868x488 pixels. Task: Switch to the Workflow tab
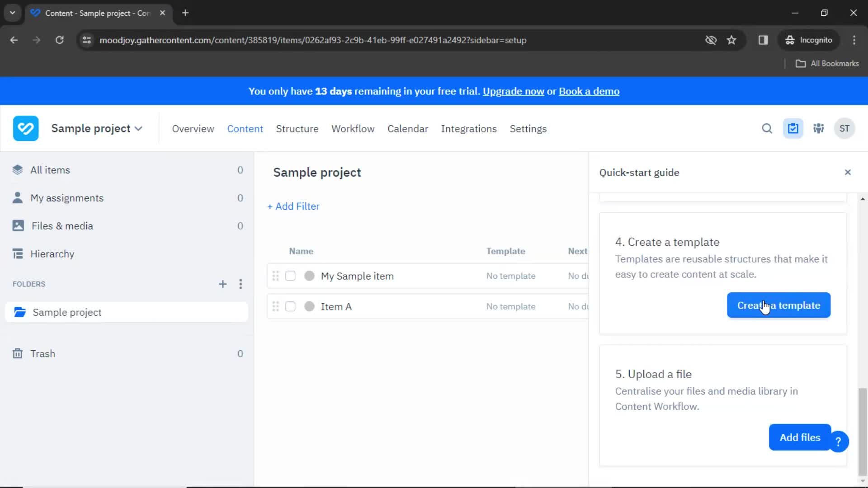coord(353,129)
